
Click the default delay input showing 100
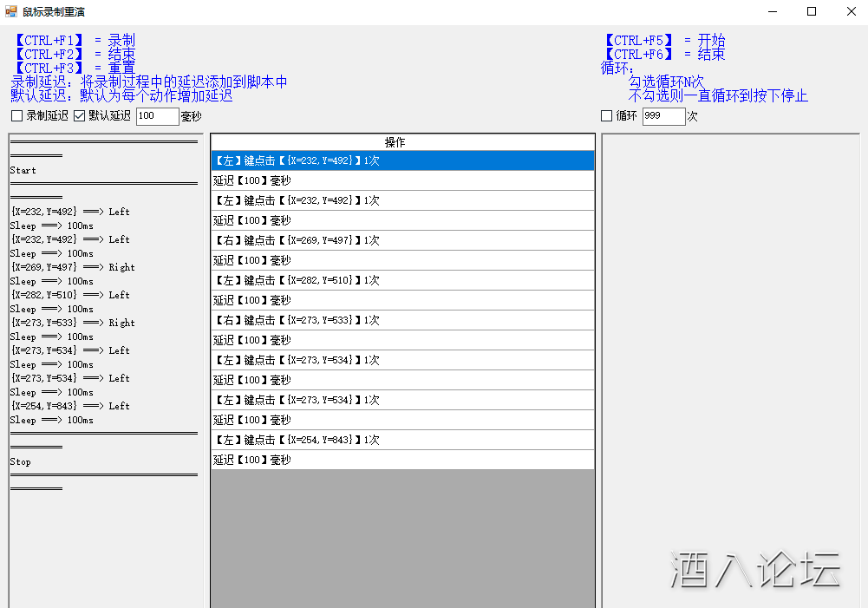156,115
